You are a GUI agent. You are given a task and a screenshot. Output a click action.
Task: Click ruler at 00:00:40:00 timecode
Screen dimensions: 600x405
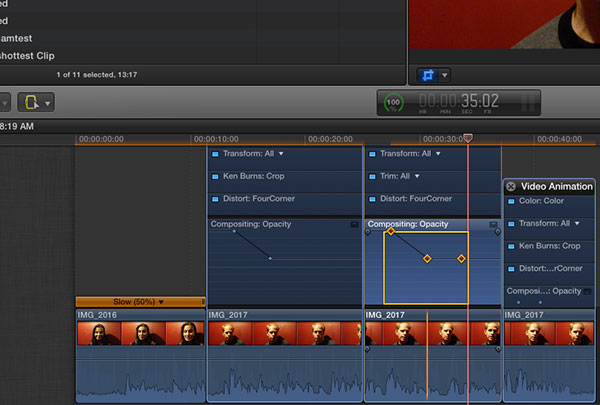[x=559, y=139]
